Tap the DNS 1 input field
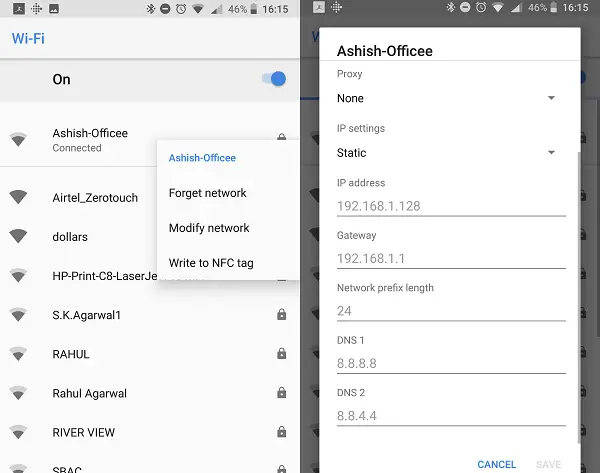Screen dimensions: 600x473 point(451,364)
